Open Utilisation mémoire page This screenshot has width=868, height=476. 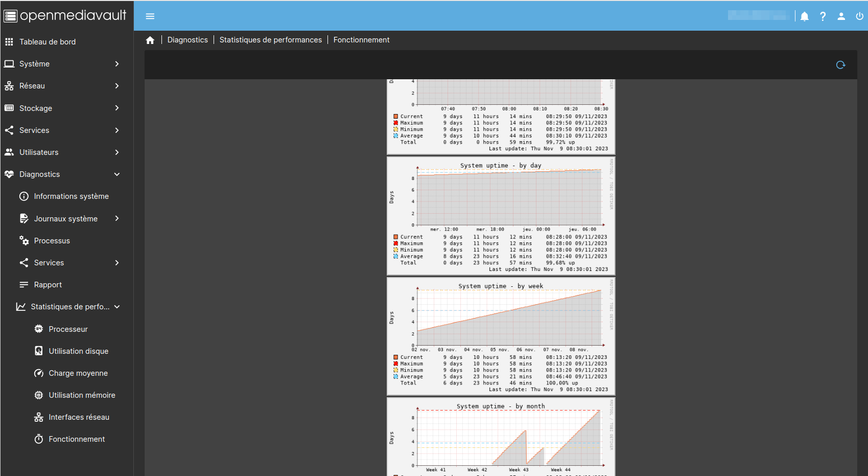tap(82, 395)
